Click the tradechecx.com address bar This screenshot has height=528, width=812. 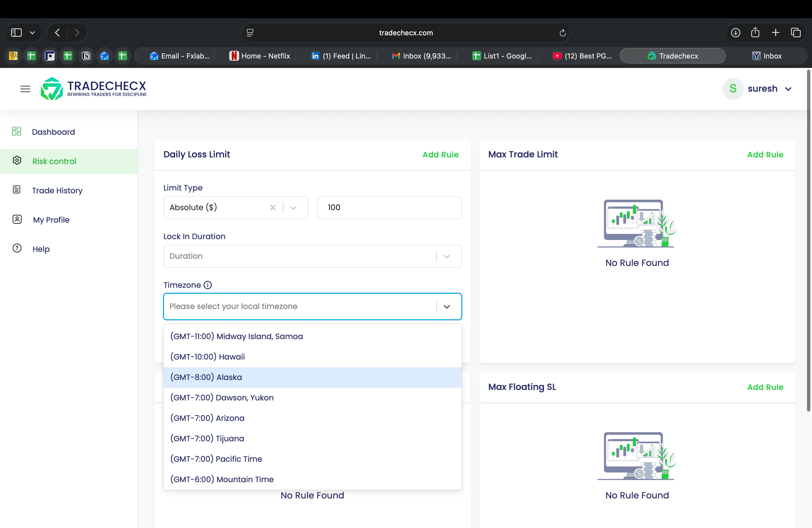[x=406, y=33]
